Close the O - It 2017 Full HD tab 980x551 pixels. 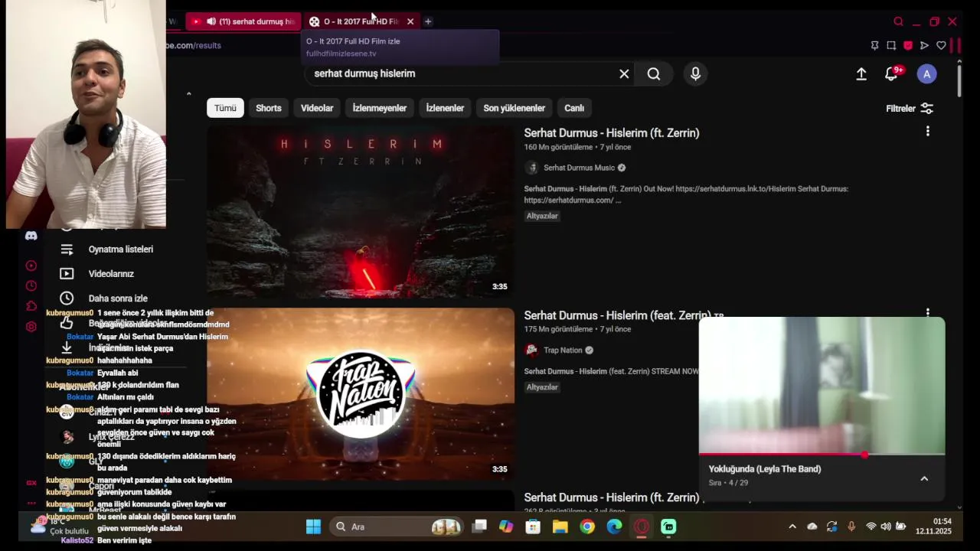coord(410,21)
